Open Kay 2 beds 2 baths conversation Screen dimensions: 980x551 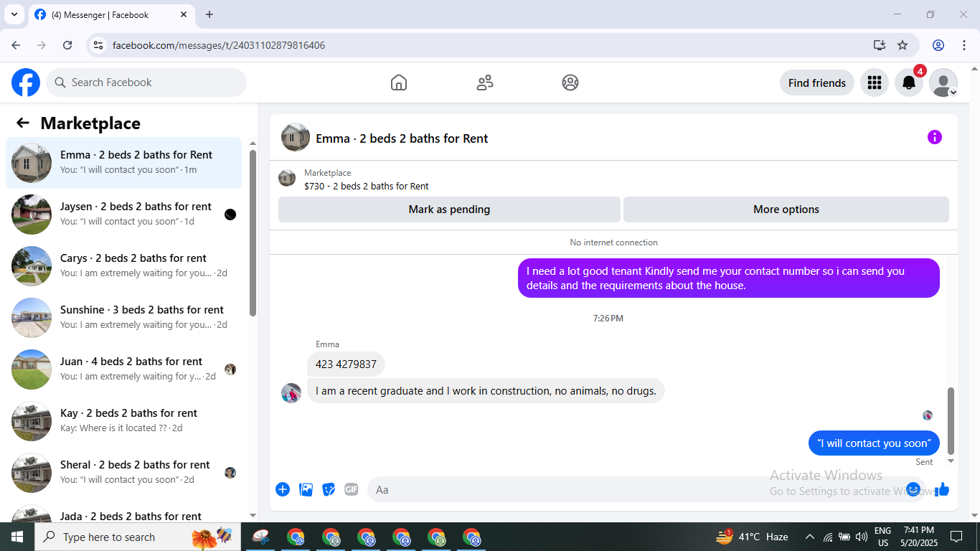pos(124,421)
